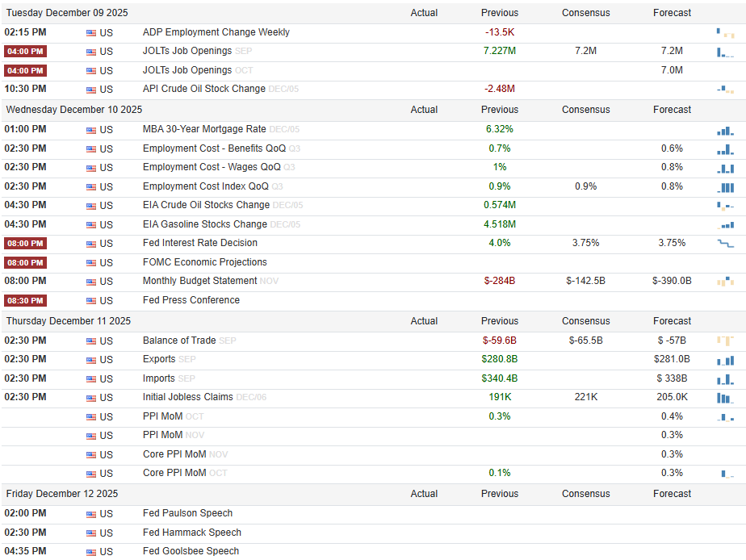Viewport: 746px width, 560px height.
Task: Click the 04:00 PM badge for JOLTs OCT
Action: point(25,71)
